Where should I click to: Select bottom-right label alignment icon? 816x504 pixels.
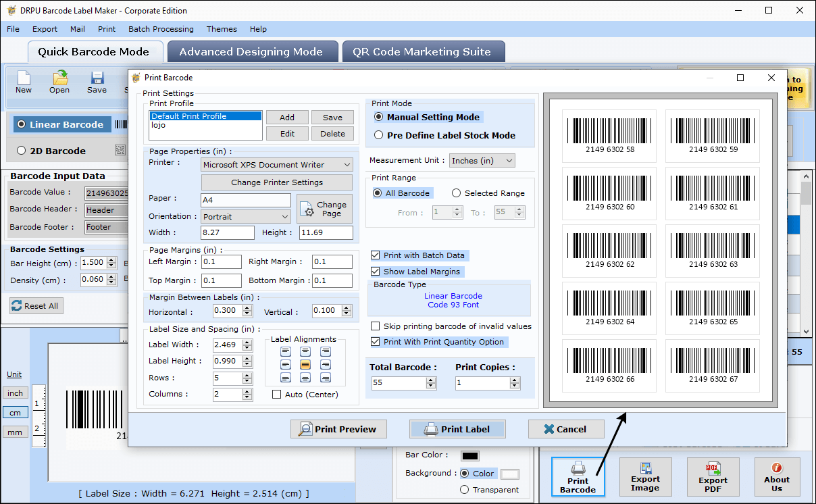(x=326, y=378)
